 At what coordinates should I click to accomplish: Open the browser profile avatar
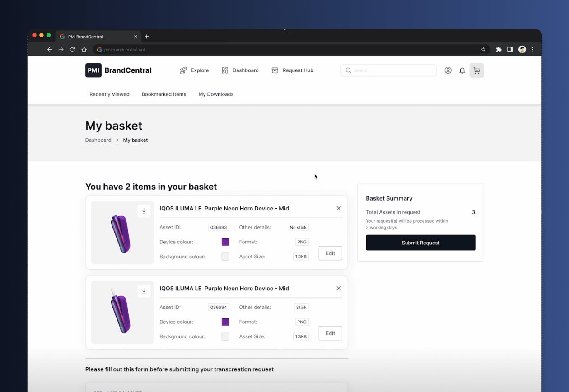(x=522, y=50)
